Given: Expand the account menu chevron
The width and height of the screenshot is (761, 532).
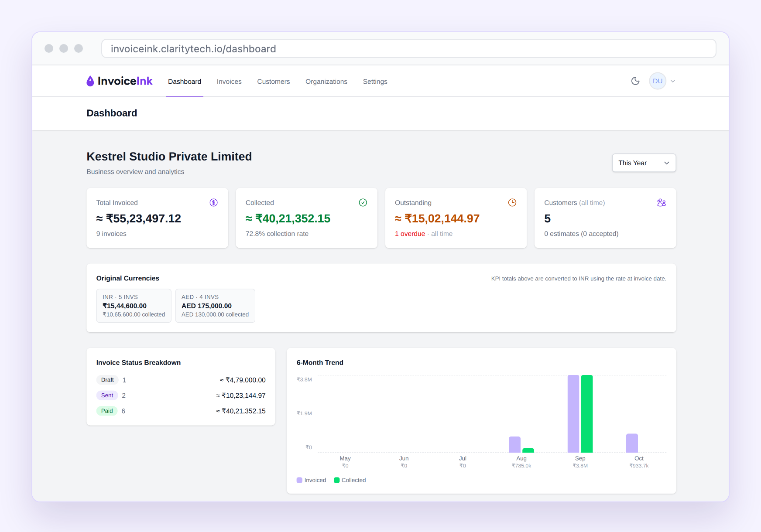Looking at the screenshot, I should (x=673, y=81).
